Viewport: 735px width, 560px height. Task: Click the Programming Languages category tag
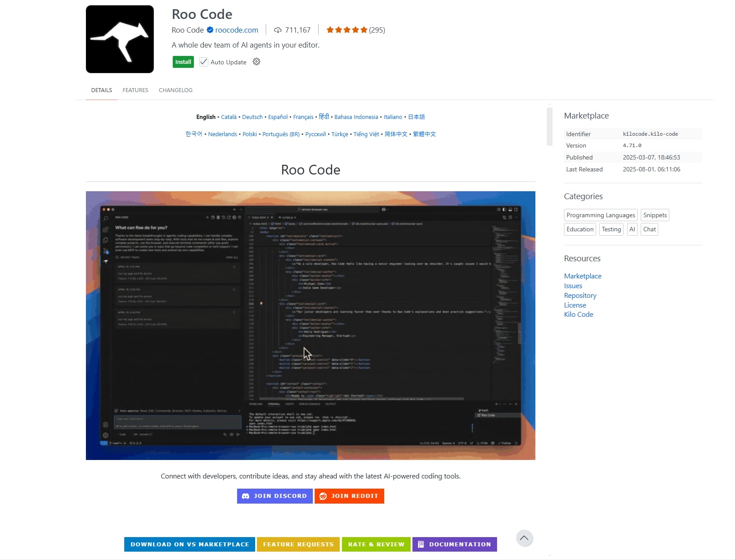pyautogui.click(x=601, y=215)
